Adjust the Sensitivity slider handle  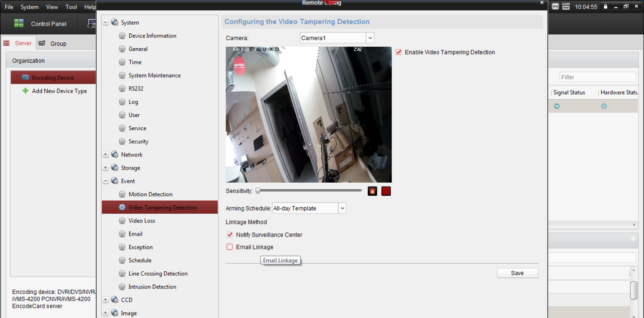click(x=258, y=191)
